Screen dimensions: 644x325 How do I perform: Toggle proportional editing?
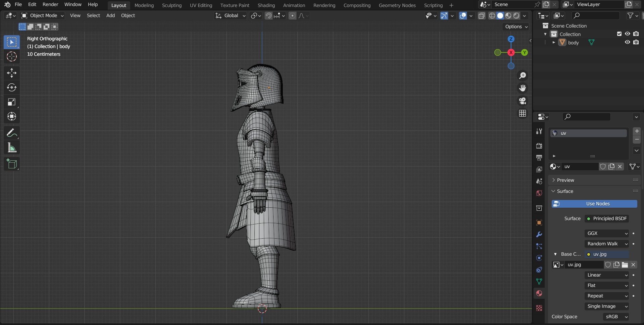coord(292,16)
